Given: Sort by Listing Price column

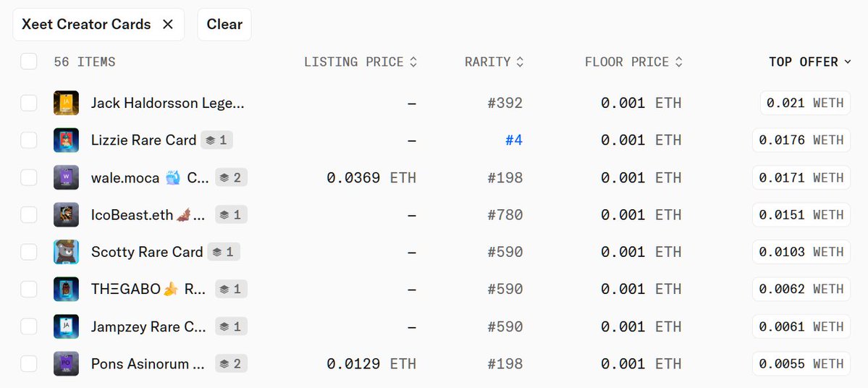Looking at the screenshot, I should pyautogui.click(x=361, y=62).
